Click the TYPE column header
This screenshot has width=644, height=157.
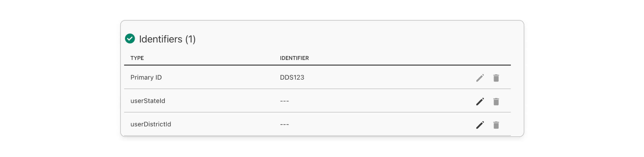tap(137, 58)
